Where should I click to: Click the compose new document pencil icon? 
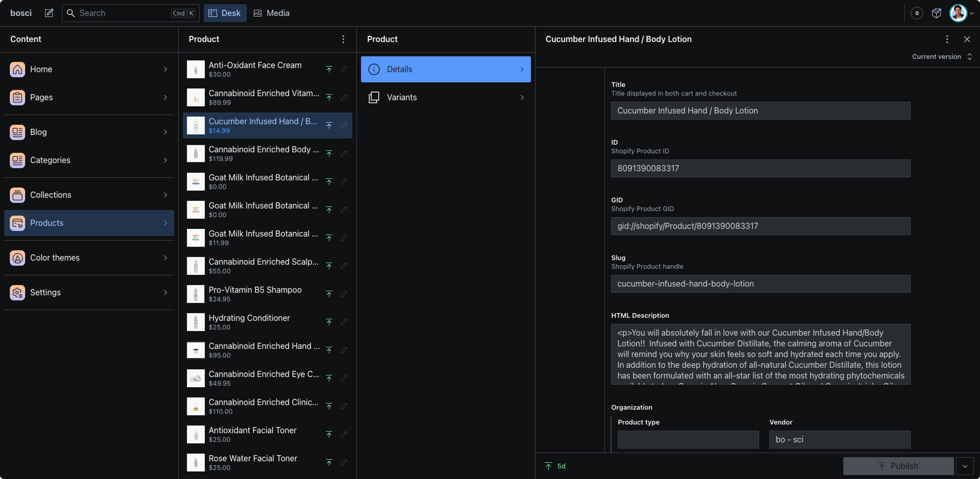(49, 13)
